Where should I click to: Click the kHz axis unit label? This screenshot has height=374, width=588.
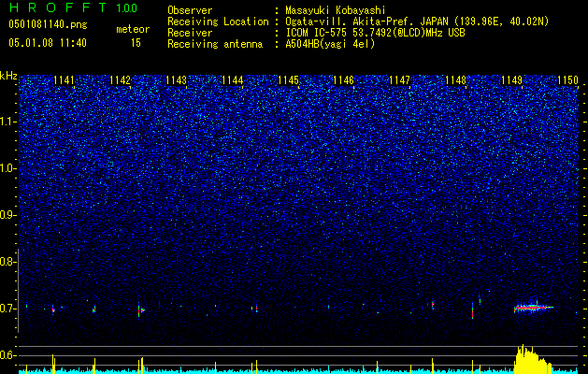[x=8, y=76]
